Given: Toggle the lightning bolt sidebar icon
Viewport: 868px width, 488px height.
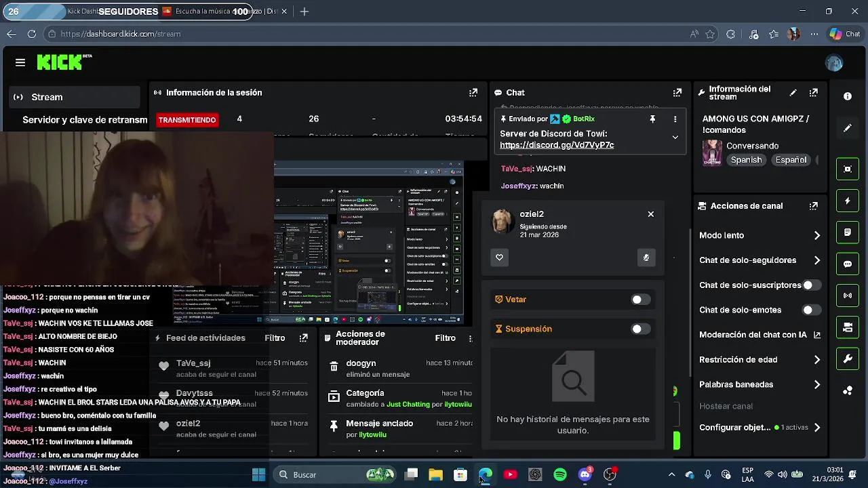Looking at the screenshot, I should (x=848, y=201).
